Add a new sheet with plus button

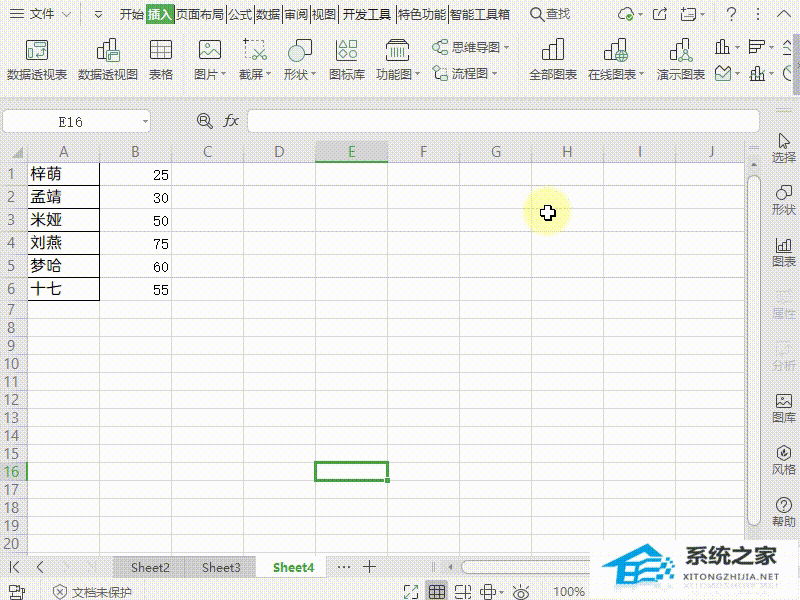tap(369, 567)
